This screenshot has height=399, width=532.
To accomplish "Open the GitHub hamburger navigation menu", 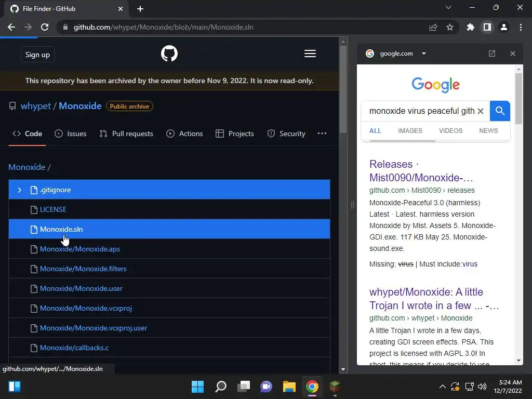I will pyautogui.click(x=310, y=54).
